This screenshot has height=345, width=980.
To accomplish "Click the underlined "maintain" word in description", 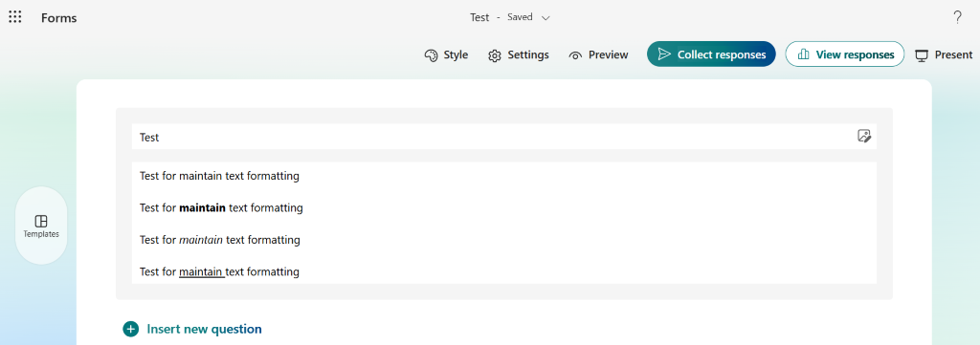I will 201,272.
